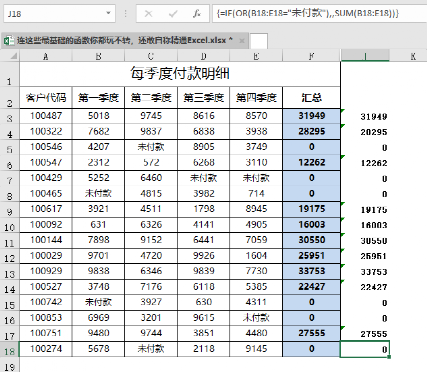The image size is (427, 372).
Task: Select first quarter value 631
Action: point(98,225)
